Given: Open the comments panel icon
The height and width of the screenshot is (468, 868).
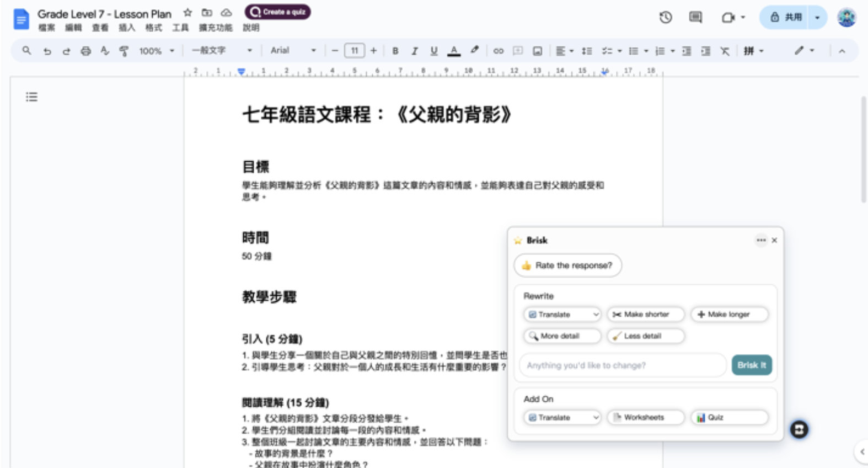Looking at the screenshot, I should pyautogui.click(x=695, y=18).
